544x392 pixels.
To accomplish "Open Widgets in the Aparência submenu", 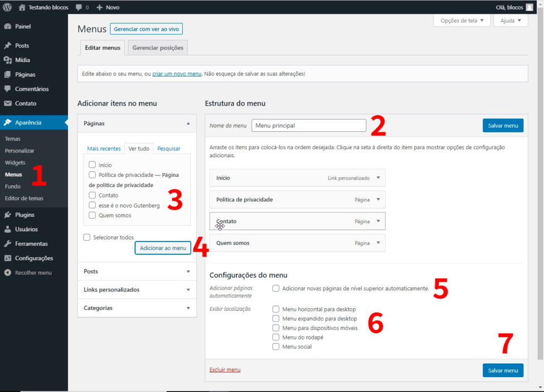I will pyautogui.click(x=15, y=163).
